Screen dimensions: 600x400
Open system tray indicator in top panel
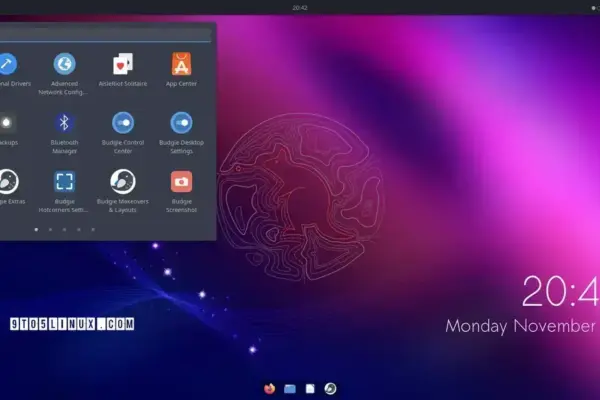click(x=595, y=8)
